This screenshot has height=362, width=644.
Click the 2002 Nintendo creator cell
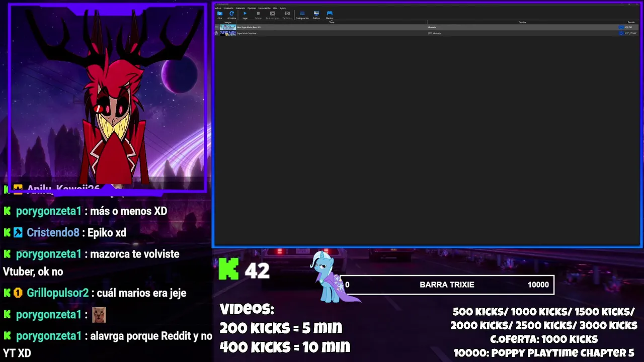pyautogui.click(x=434, y=33)
